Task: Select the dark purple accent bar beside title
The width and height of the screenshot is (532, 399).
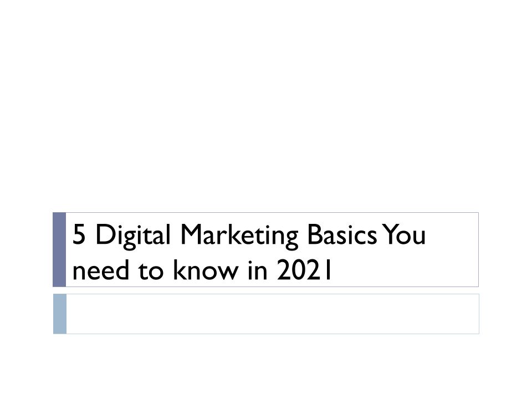Action: 59,249
